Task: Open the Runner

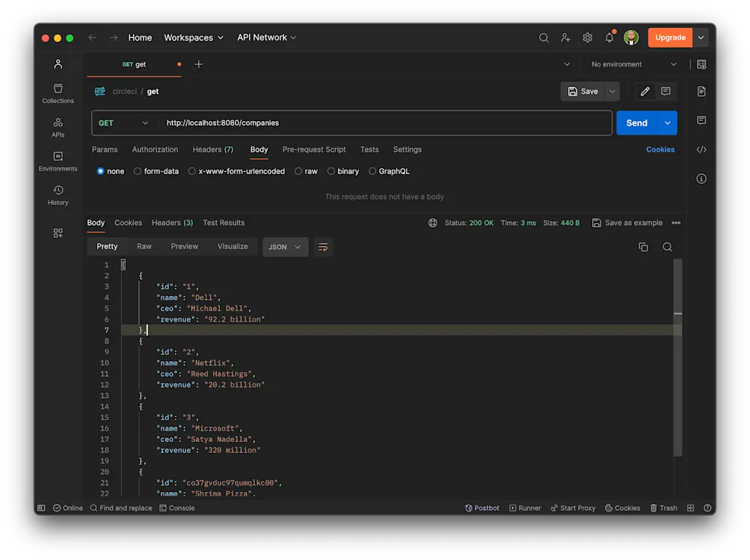Action: (x=526, y=508)
